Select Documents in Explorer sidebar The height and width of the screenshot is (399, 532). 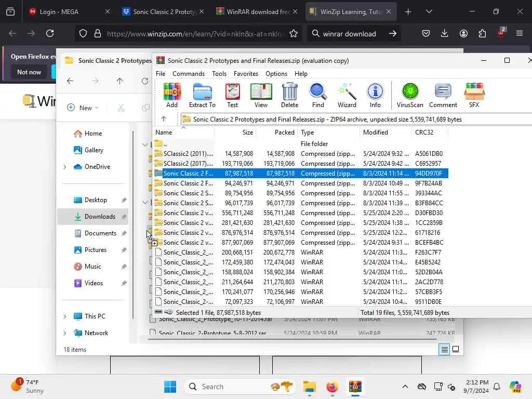(92, 233)
